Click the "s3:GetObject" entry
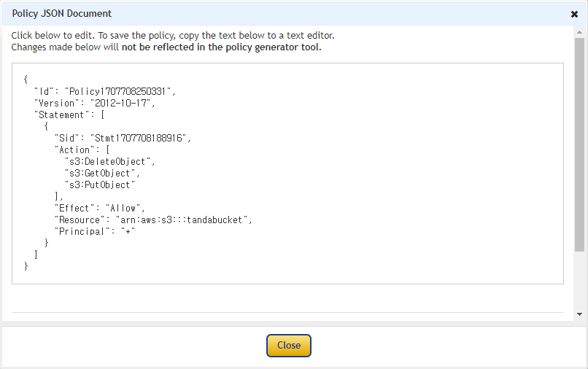Image resolution: width=588 pixels, height=369 pixels. pyautogui.click(x=102, y=174)
